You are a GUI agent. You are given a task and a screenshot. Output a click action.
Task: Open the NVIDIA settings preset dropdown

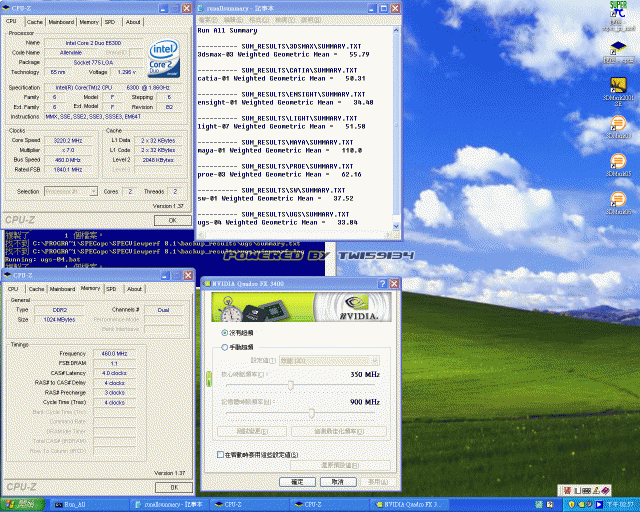click(x=329, y=361)
